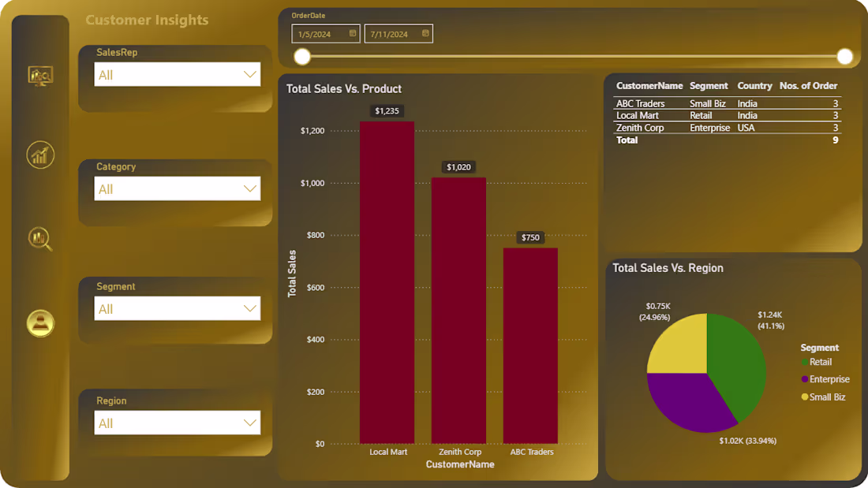This screenshot has width=868, height=488.
Task: Click the chart search icon in sidebar
Action: coord(39,239)
